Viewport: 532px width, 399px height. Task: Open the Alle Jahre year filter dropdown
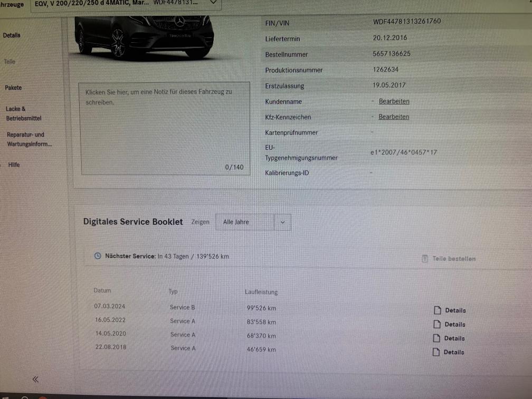pyautogui.click(x=245, y=222)
